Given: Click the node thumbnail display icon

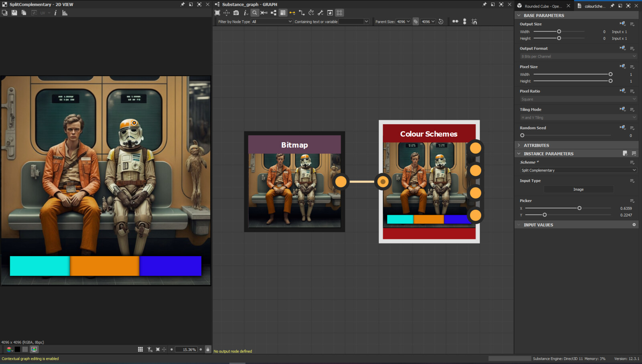Looking at the screenshot, I should click(x=330, y=13).
